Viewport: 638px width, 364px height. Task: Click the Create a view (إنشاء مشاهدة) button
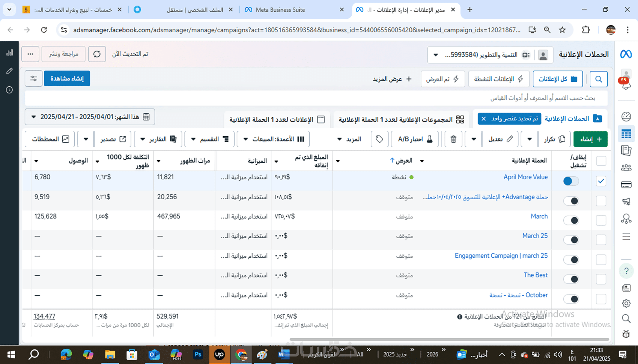[67, 78]
